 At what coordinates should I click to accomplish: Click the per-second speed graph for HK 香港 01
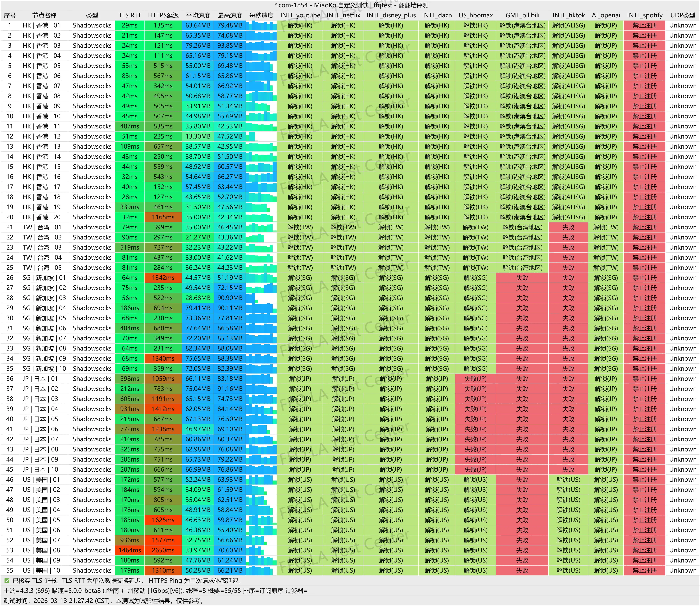coord(261,25)
